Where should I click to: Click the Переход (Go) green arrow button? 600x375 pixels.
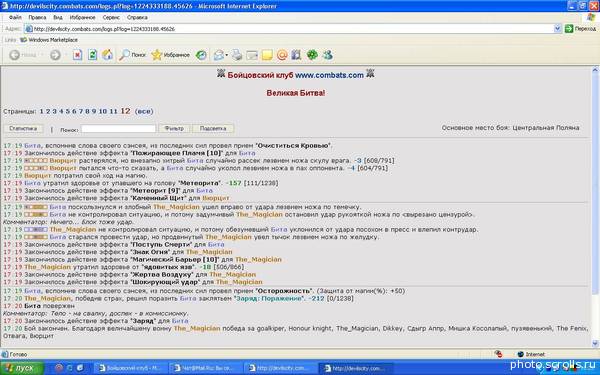click(580, 29)
